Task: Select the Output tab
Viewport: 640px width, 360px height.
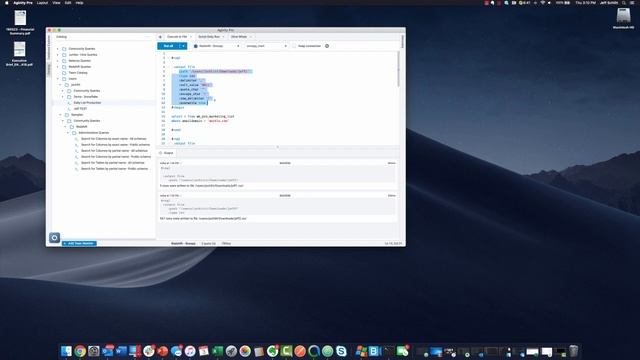Action: point(167,153)
